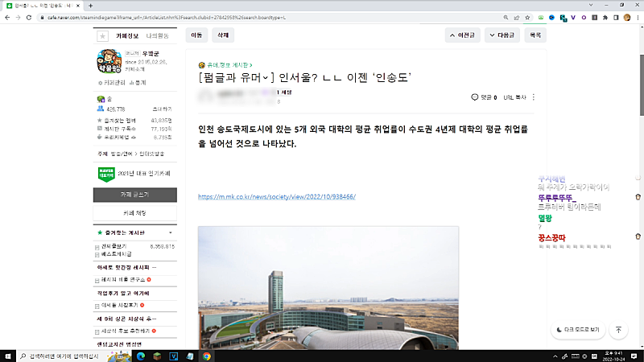Viewport: 644px width, 362px height.
Task: Open the Chrome extensions puzzle icon
Action: (x=604, y=16)
